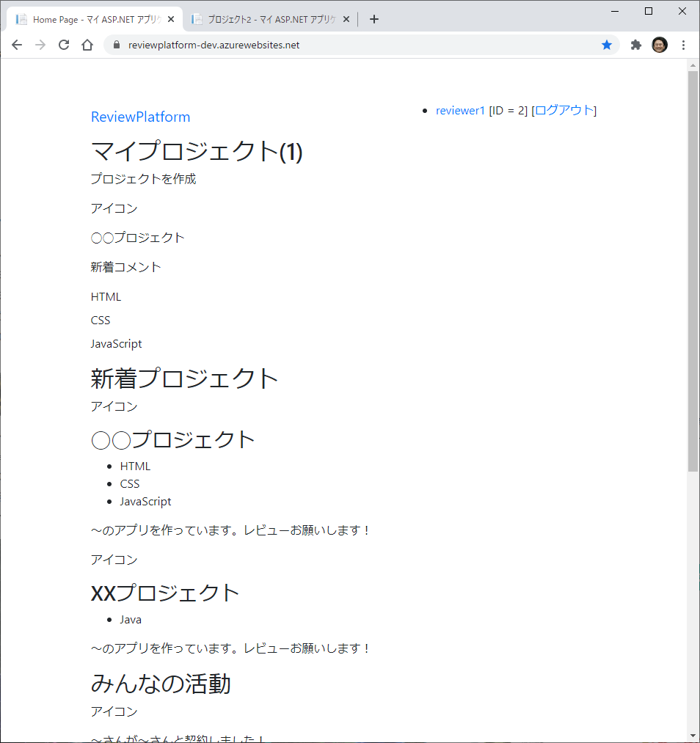The height and width of the screenshot is (743, 700).
Task: Reload the current page
Action: pos(64,45)
